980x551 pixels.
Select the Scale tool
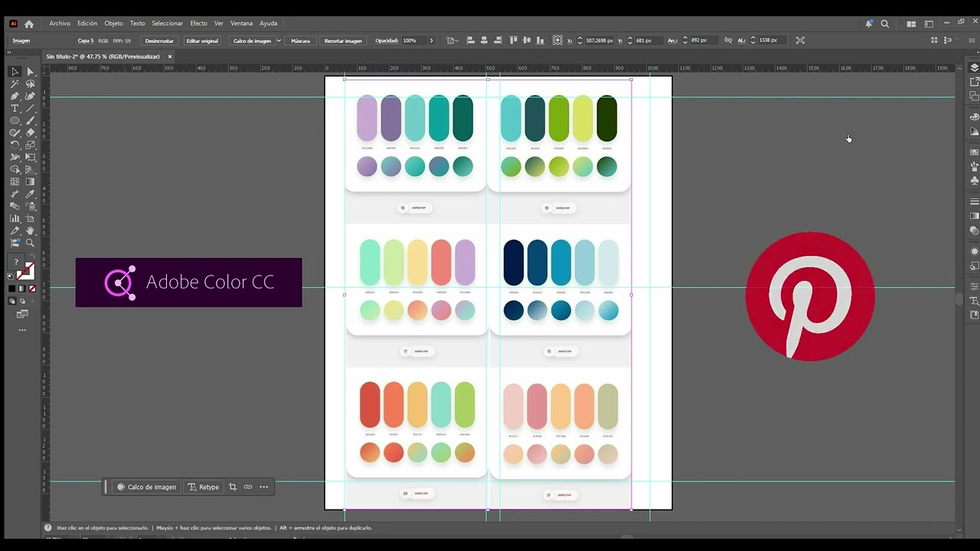[x=31, y=145]
